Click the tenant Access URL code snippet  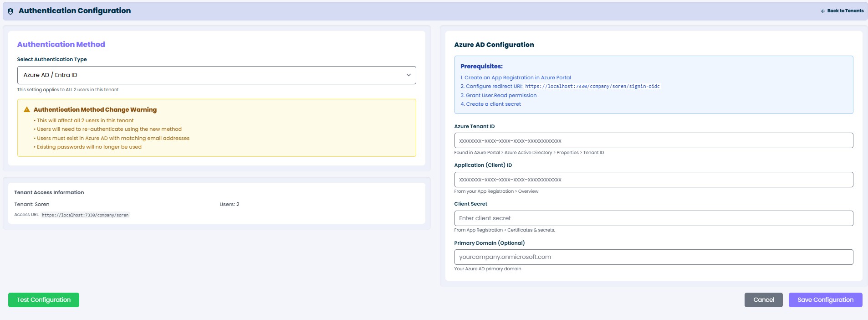point(85,215)
